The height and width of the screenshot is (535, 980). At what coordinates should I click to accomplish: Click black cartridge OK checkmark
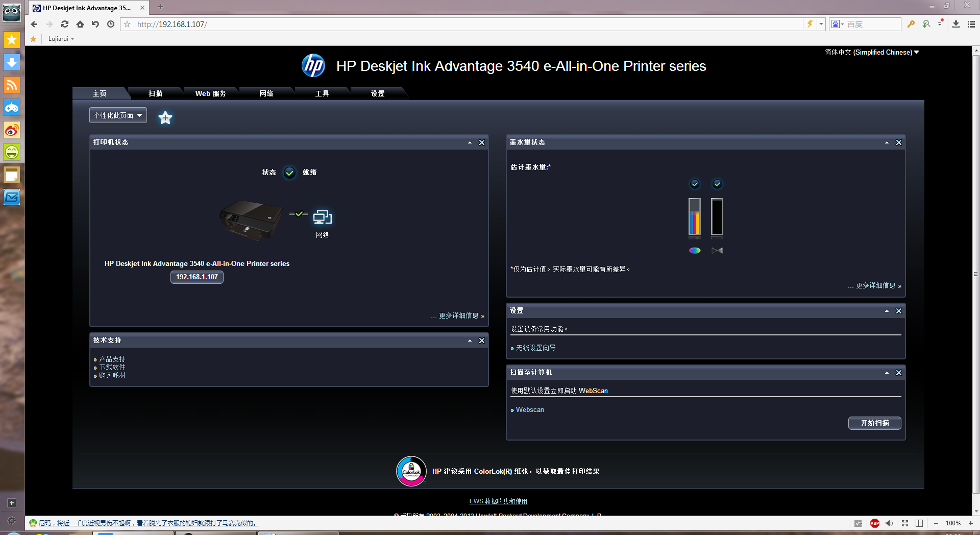[x=717, y=184]
